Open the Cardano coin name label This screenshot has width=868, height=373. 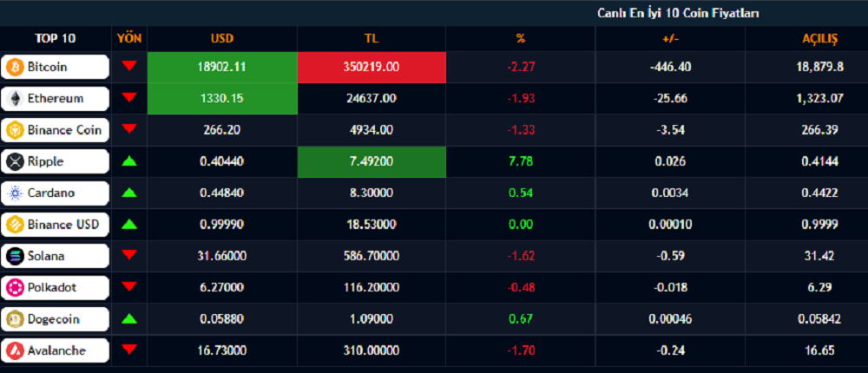(x=51, y=193)
